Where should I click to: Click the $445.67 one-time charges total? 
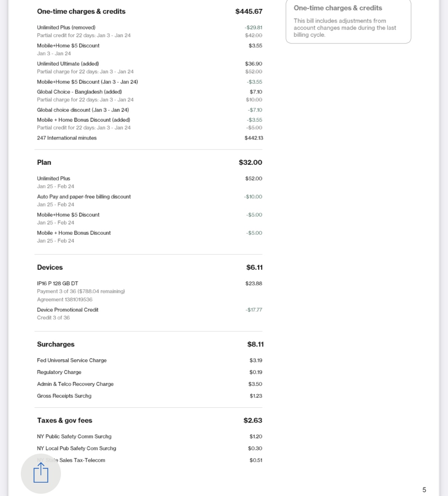(x=249, y=12)
